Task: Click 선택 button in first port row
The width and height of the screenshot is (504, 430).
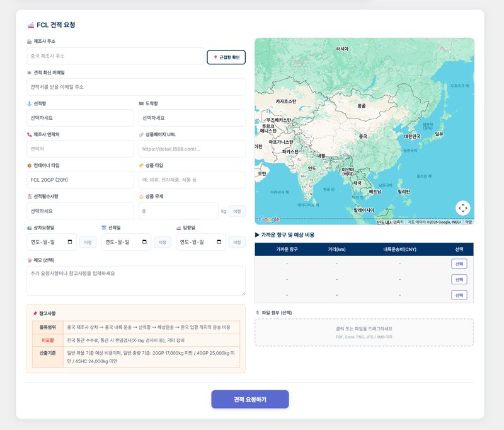Action: (459, 264)
